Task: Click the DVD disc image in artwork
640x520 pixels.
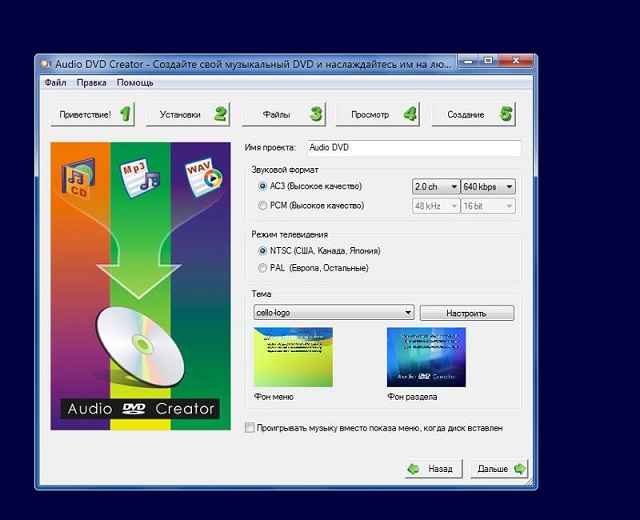Action: [x=140, y=346]
